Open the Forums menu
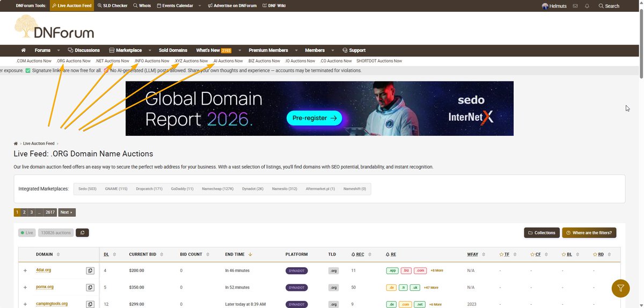Viewport: 644px width, 308px height. pos(43,50)
